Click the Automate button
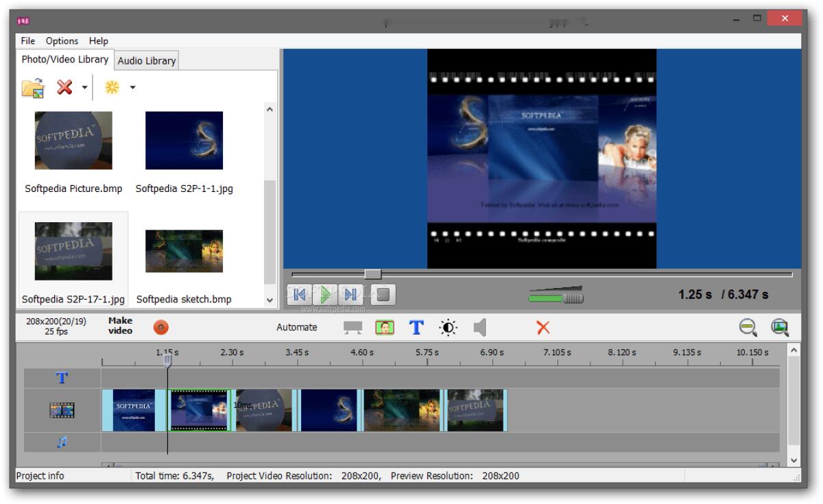Image resolution: width=823 pixels, height=504 pixels. click(x=298, y=327)
